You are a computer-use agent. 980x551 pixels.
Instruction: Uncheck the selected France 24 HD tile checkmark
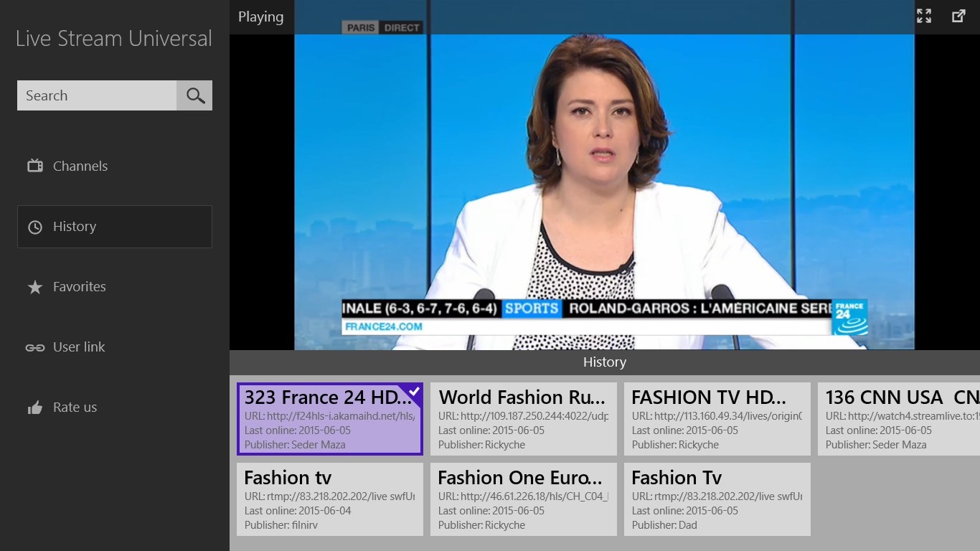point(414,391)
